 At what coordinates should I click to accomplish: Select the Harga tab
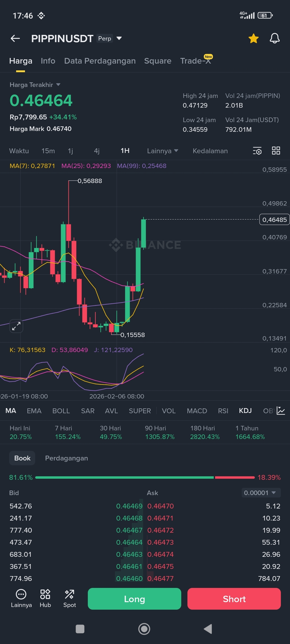coord(21,61)
